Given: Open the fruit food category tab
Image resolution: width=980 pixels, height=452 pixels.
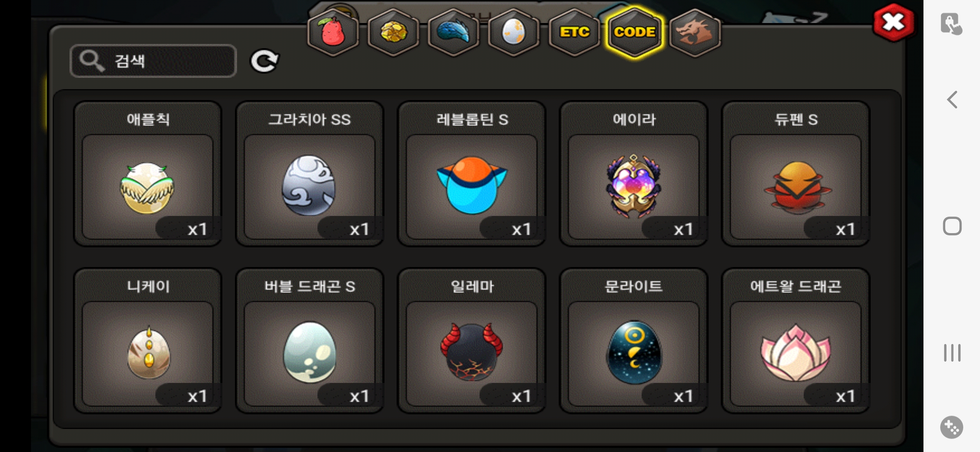Looking at the screenshot, I should tap(333, 32).
